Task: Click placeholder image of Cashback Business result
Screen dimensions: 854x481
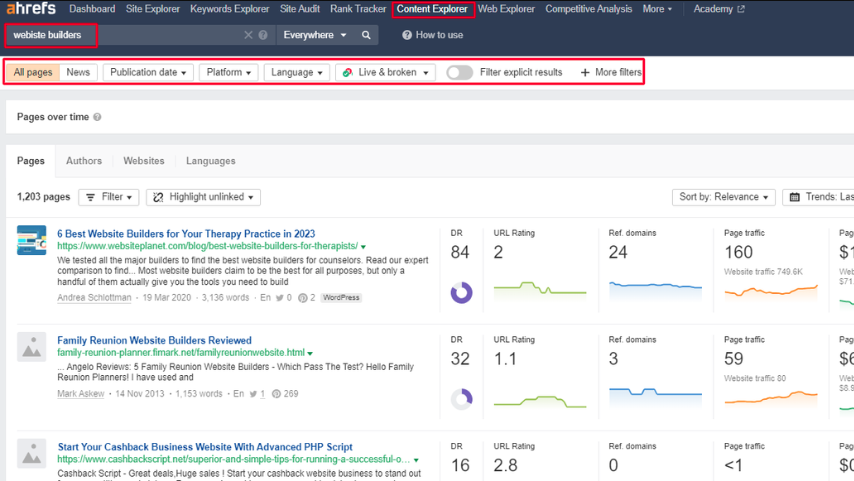Action: pyautogui.click(x=32, y=453)
